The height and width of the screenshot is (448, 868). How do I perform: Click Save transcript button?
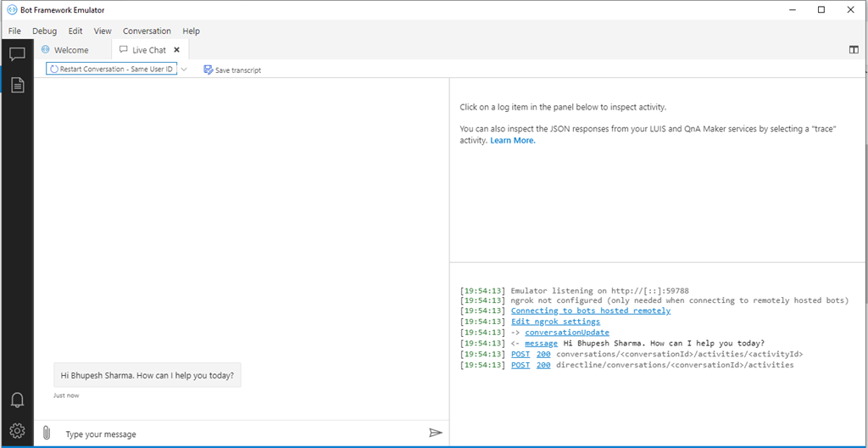pos(232,70)
